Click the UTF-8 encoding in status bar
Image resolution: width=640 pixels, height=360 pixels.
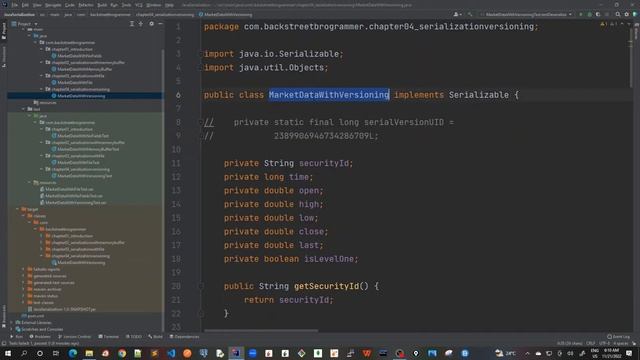click(604, 344)
